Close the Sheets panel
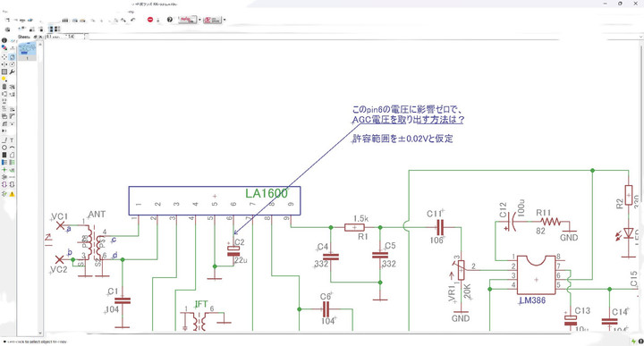The height and width of the screenshot is (346, 644). click(41, 37)
